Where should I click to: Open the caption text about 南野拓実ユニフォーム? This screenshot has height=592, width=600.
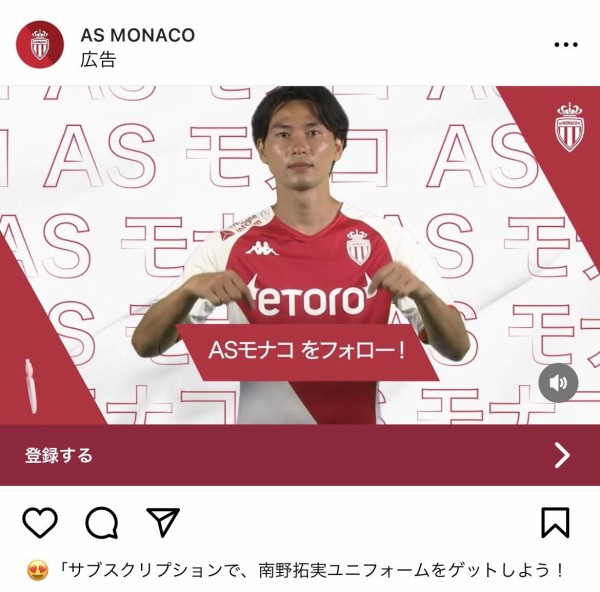[x=312, y=571]
